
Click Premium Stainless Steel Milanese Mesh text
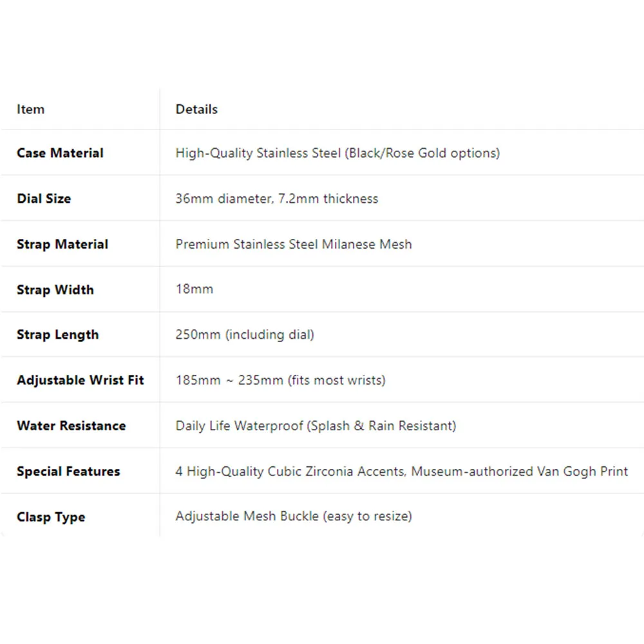pos(294,244)
